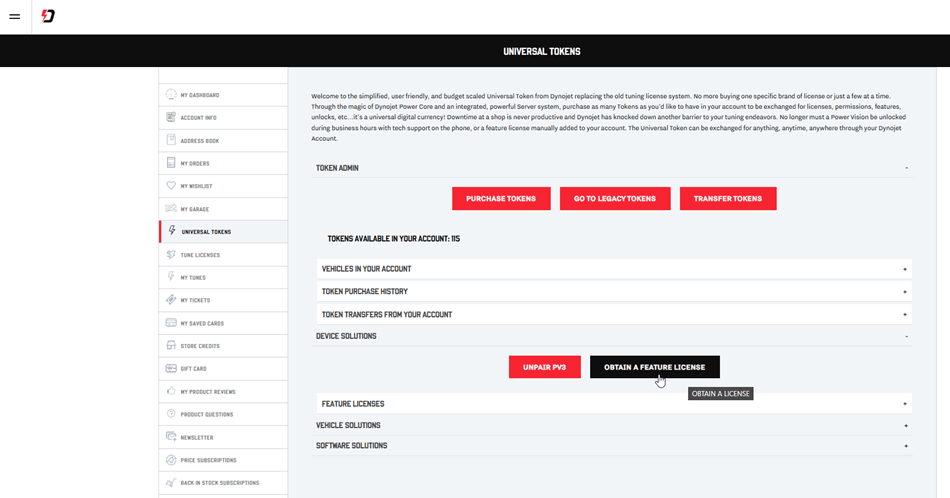Expand the Software Solutions section
The width and height of the screenshot is (950, 498).
pyautogui.click(x=612, y=446)
